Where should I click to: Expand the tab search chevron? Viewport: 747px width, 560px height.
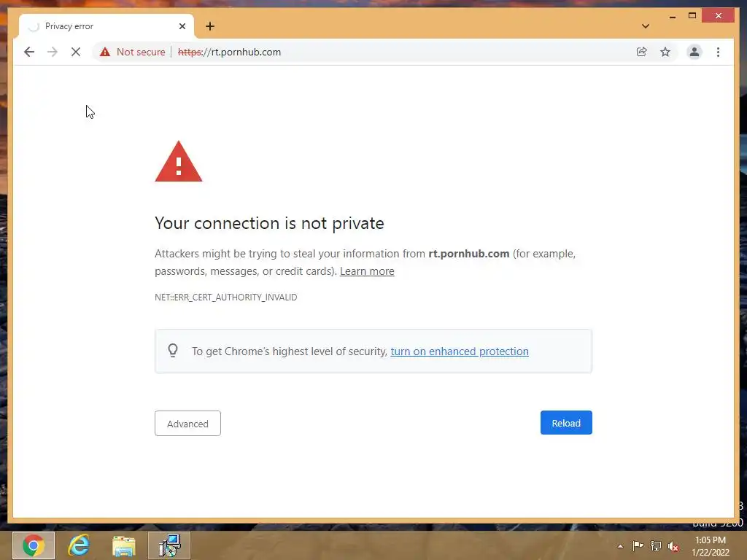646,26
